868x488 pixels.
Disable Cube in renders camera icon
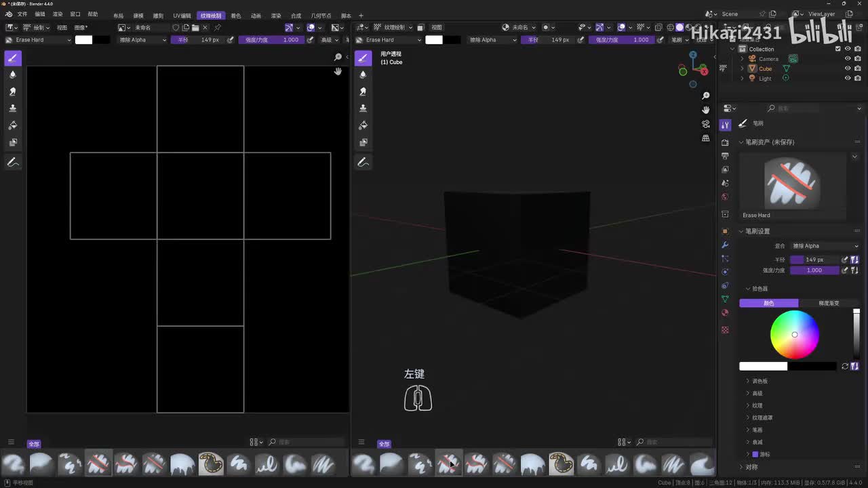point(857,68)
